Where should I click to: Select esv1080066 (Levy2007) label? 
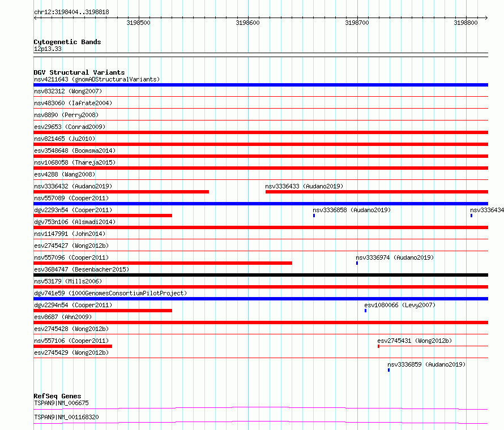click(x=400, y=305)
